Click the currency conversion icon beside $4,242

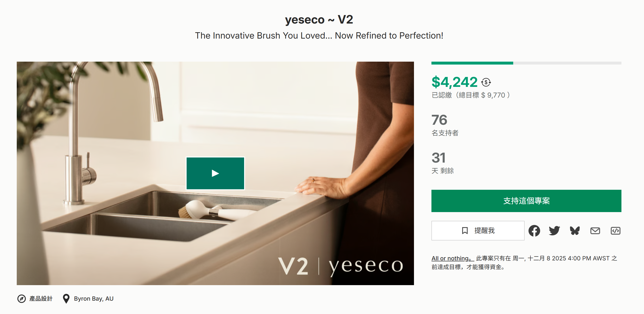486,82
